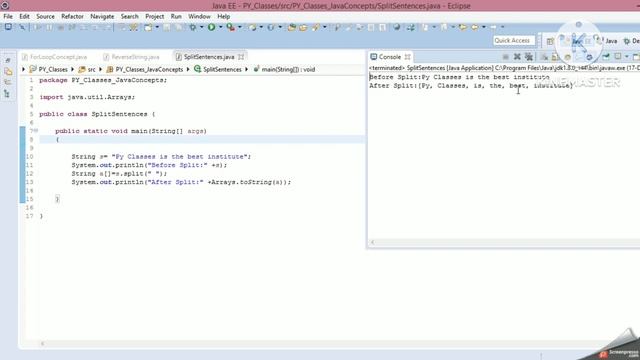Click the Quick Access search field
Viewport: 640px width, 360px height.
[x=513, y=40]
